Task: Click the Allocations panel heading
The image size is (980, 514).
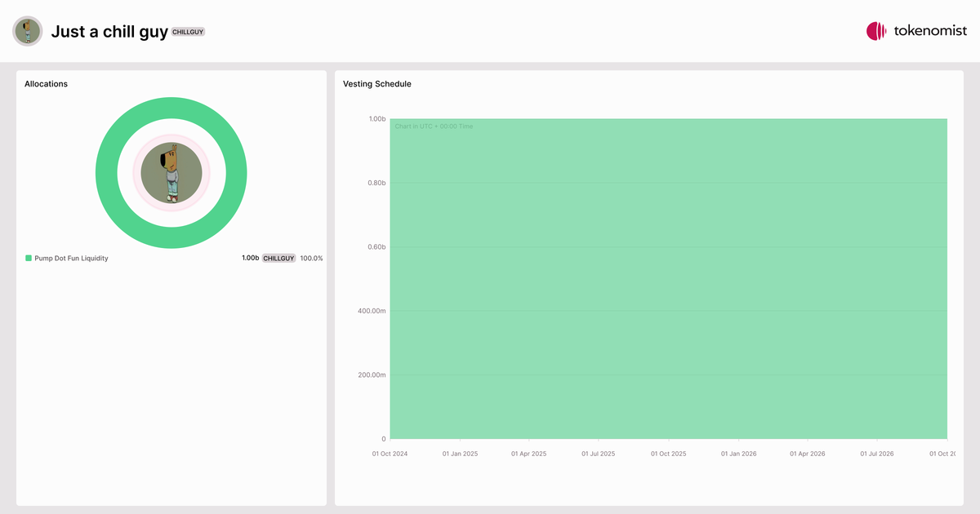Action: [46, 84]
